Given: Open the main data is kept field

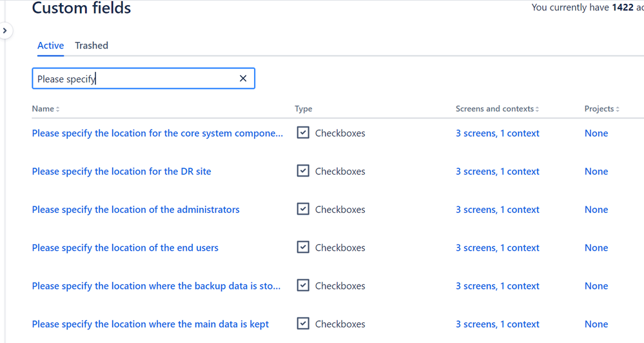Looking at the screenshot, I should click(x=150, y=324).
